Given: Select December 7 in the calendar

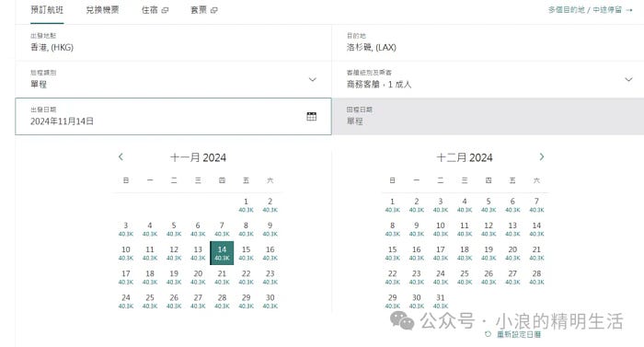Looking at the screenshot, I should pos(536,204).
